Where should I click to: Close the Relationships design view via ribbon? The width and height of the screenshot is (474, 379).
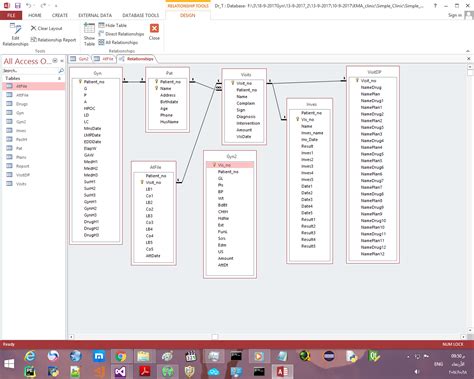tap(154, 32)
